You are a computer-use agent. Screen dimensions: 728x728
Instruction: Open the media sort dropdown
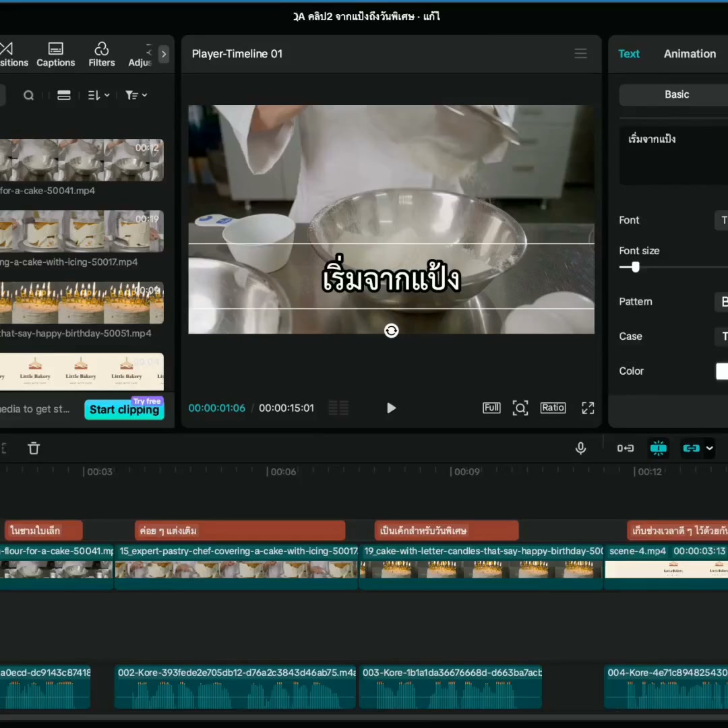click(98, 95)
